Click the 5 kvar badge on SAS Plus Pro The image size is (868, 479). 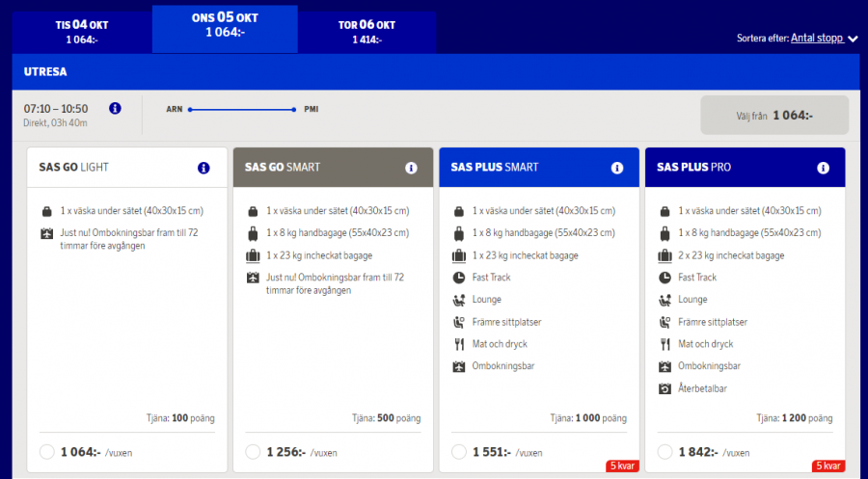coord(827,466)
